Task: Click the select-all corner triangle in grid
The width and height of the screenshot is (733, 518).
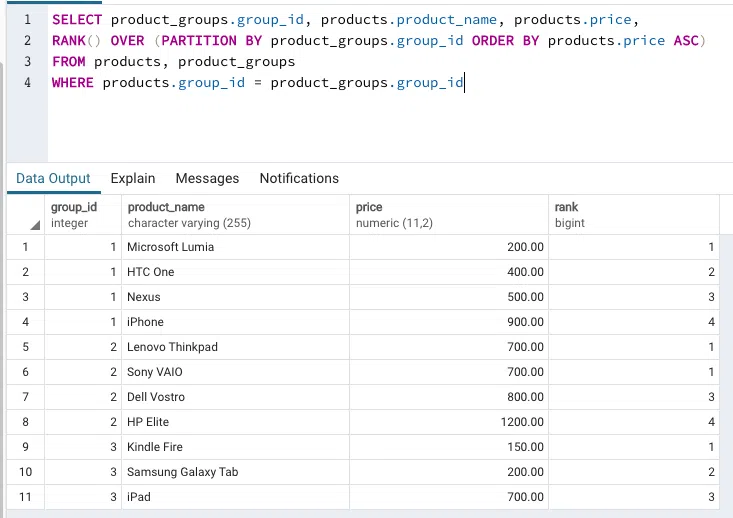Action: [35, 225]
